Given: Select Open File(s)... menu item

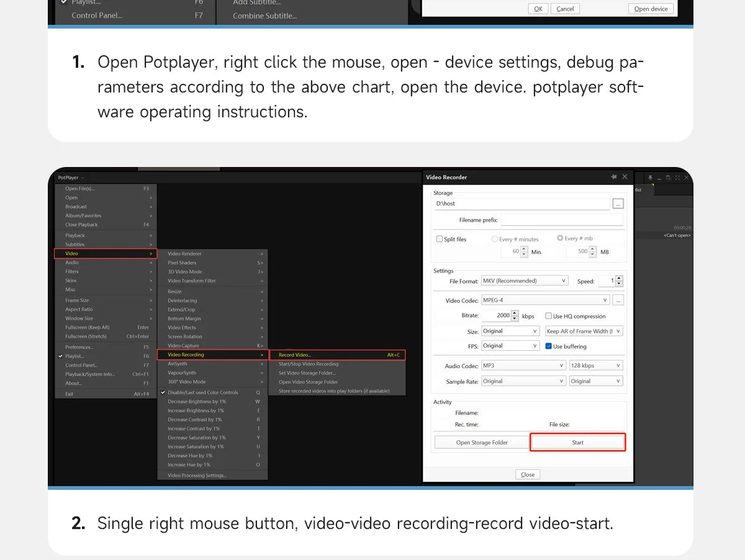Looking at the screenshot, I should (x=106, y=188).
